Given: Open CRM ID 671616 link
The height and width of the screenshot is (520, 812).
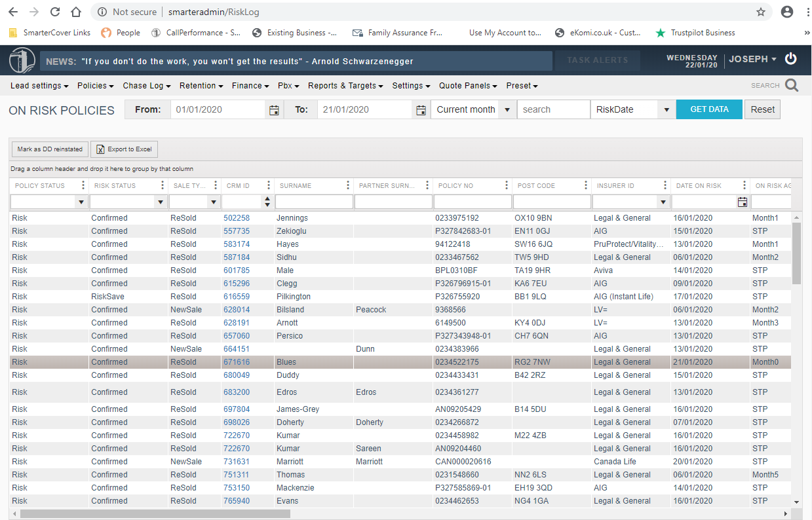Looking at the screenshot, I should coord(237,362).
